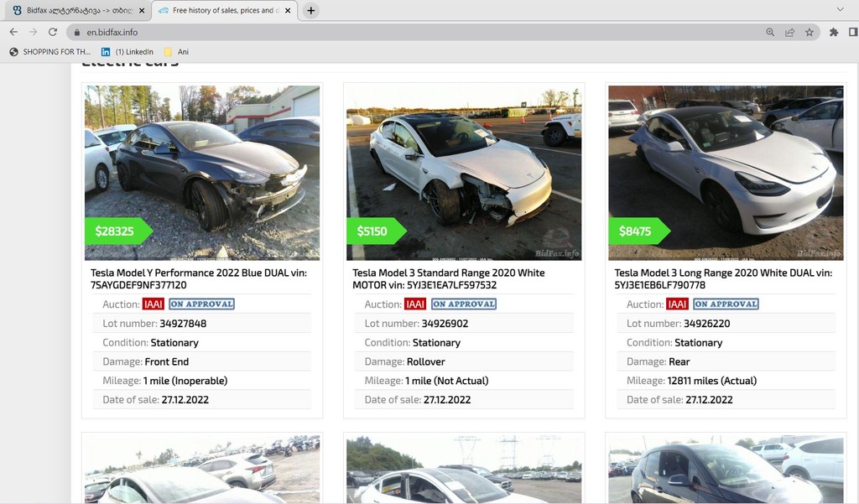Image resolution: width=859 pixels, height=504 pixels.
Task: Toggle the browser side panel icon
Action: coord(853,33)
